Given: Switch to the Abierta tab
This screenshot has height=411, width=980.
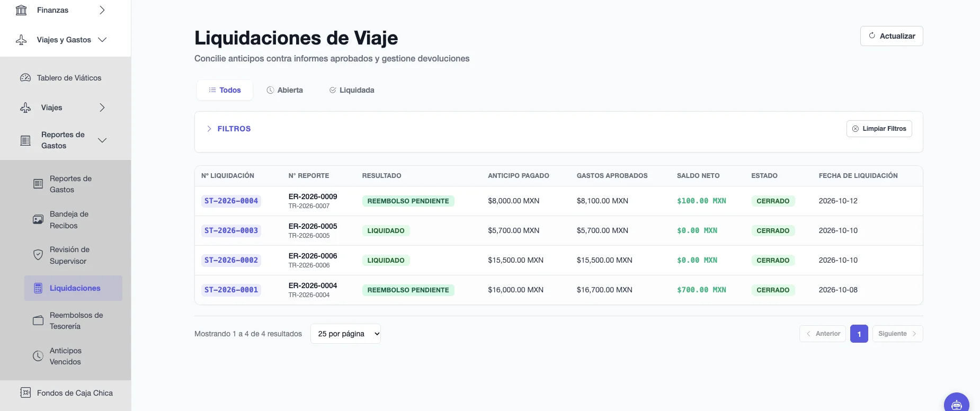Looking at the screenshot, I should [285, 90].
